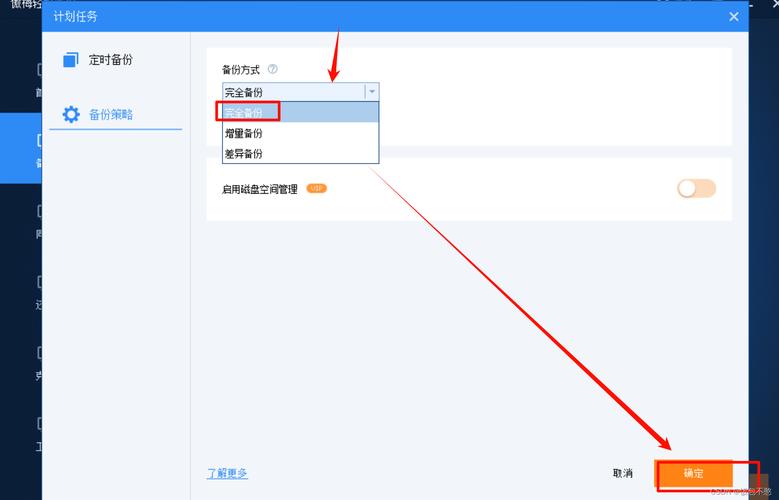This screenshot has height=500, width=779.
Task: Choose 差异备份 in the dropdown list
Action: (x=301, y=154)
